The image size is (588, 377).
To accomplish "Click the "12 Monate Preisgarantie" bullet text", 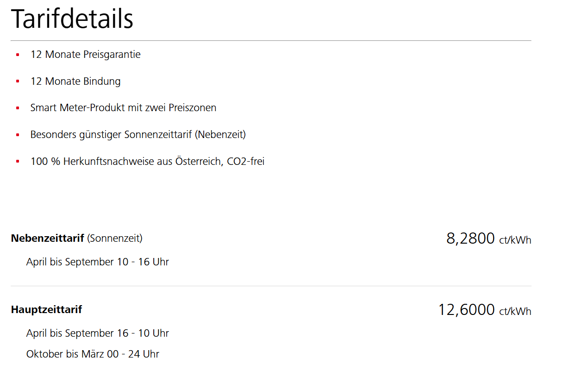I will pos(85,55).
